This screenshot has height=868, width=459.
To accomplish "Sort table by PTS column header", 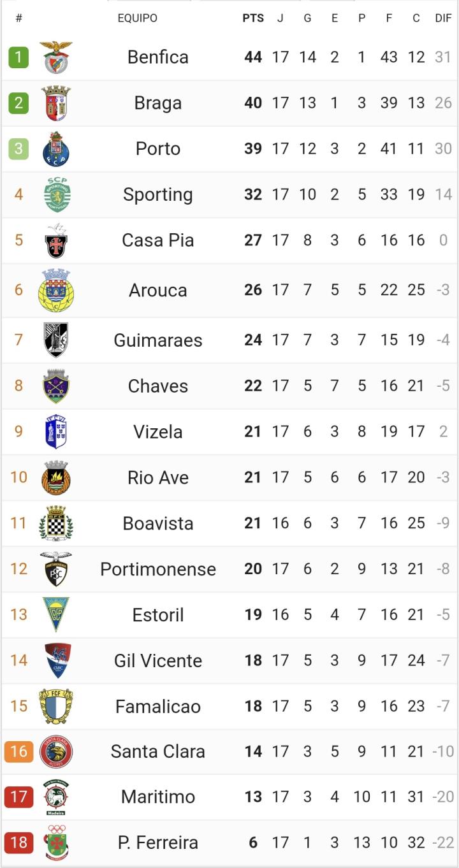I will pyautogui.click(x=253, y=18).
